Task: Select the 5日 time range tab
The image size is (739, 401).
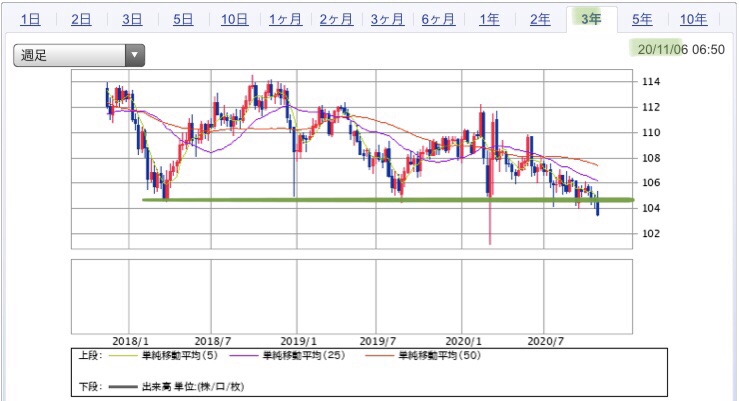Action: [183, 19]
